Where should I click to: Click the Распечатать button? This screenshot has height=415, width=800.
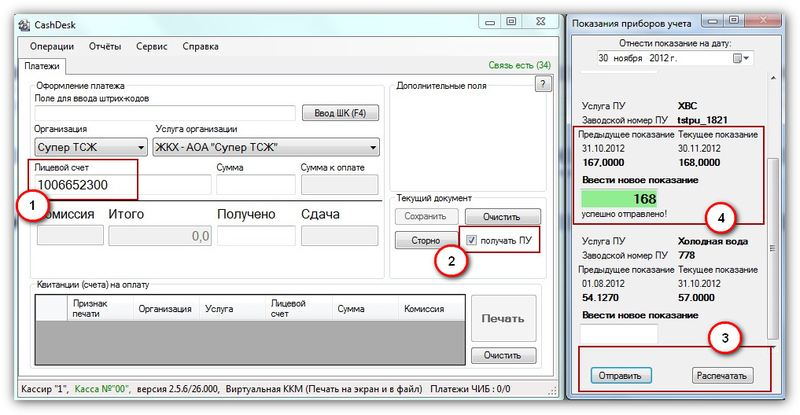[722, 376]
